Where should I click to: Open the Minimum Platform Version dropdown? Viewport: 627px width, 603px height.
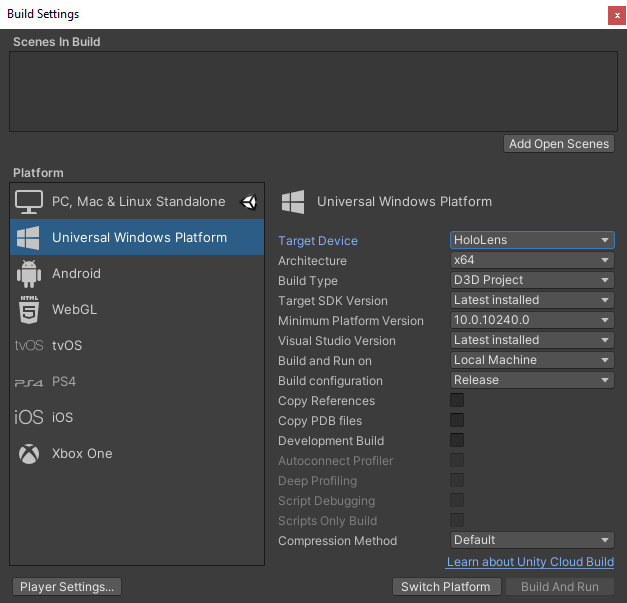tap(532, 320)
